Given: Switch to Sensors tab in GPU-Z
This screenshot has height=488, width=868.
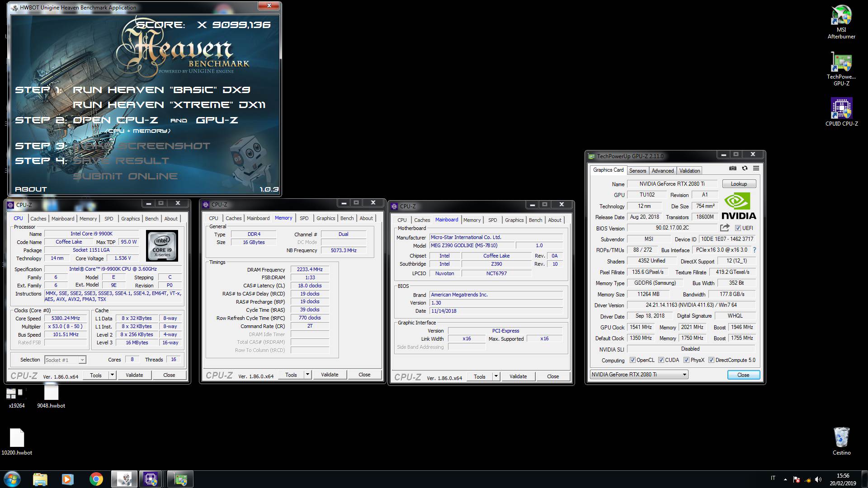Looking at the screenshot, I should click(637, 171).
